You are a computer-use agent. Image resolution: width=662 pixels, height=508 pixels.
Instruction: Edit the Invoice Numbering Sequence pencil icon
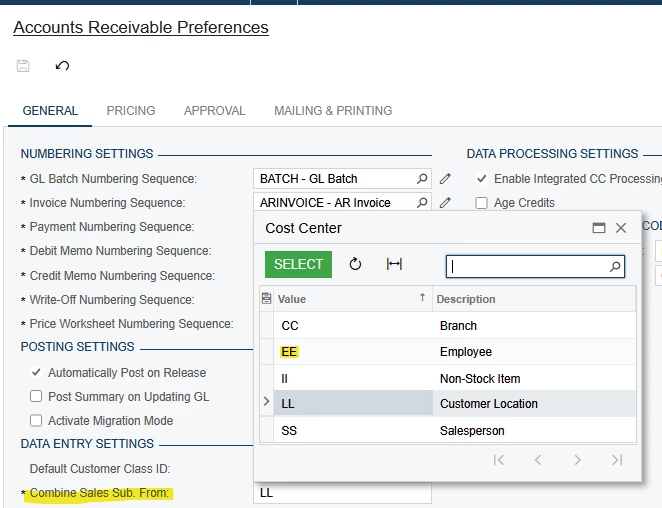pos(446,203)
